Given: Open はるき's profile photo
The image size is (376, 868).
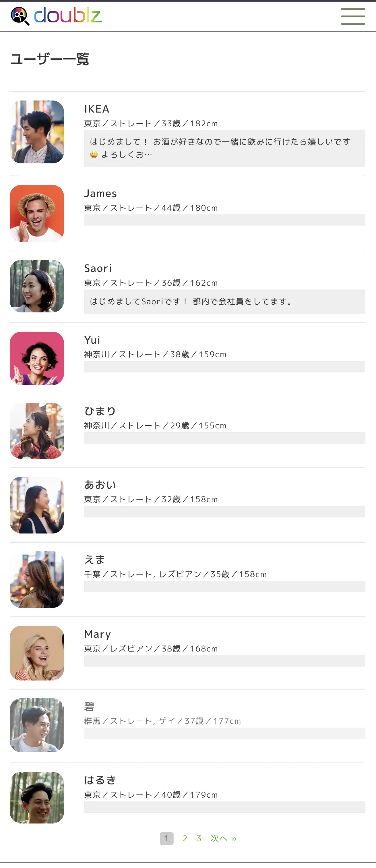Looking at the screenshot, I should pos(37,798).
